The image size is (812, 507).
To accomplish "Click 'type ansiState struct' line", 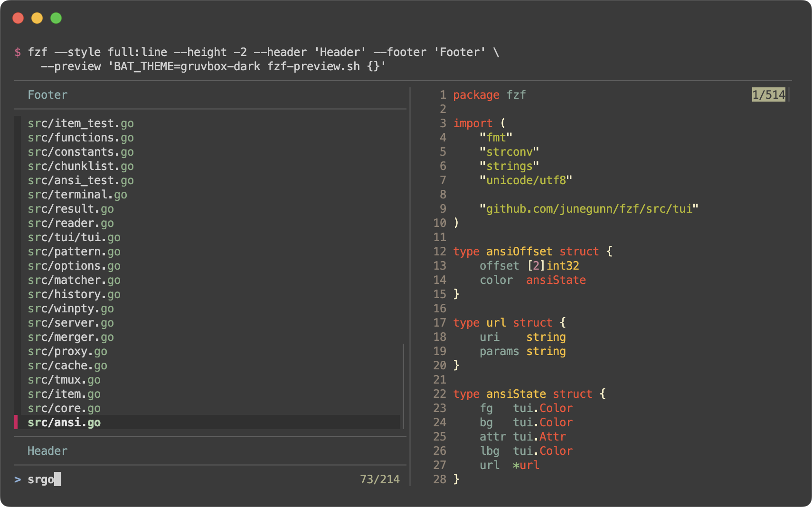I will (529, 394).
